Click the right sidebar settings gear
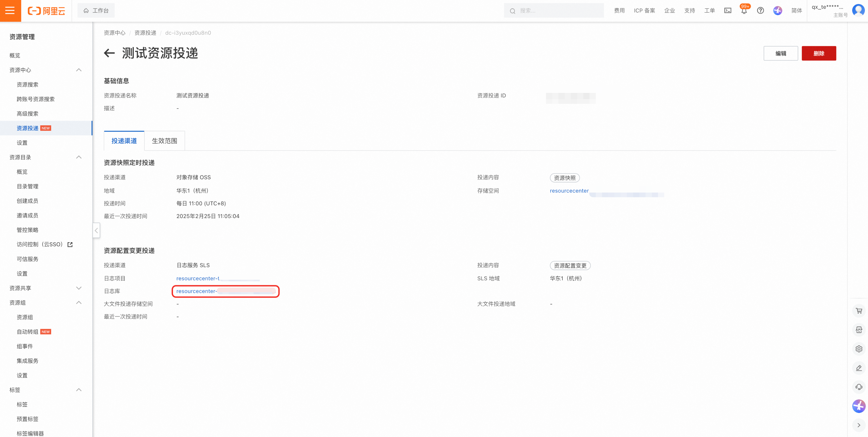The width and height of the screenshot is (868, 437). tap(859, 349)
